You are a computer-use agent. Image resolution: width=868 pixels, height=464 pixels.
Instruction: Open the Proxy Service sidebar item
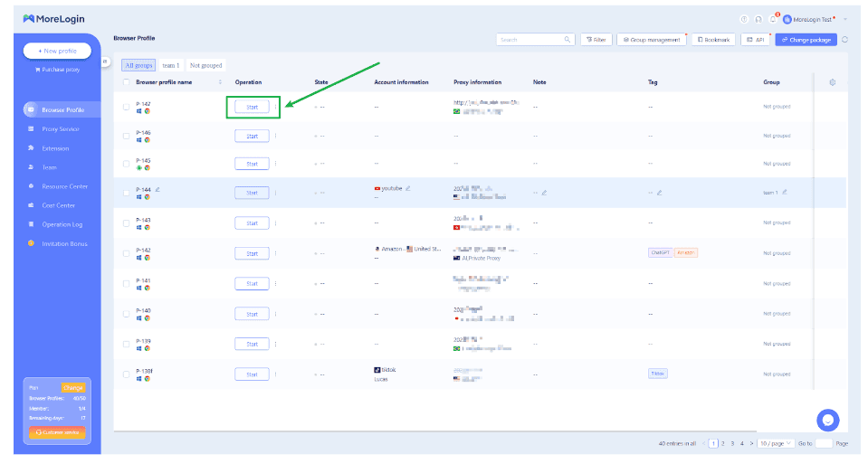(x=61, y=129)
